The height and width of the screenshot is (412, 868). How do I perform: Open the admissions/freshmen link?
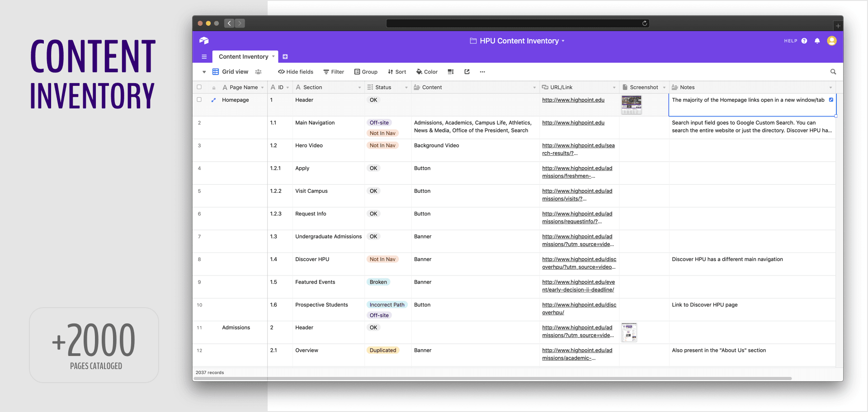pos(577,172)
